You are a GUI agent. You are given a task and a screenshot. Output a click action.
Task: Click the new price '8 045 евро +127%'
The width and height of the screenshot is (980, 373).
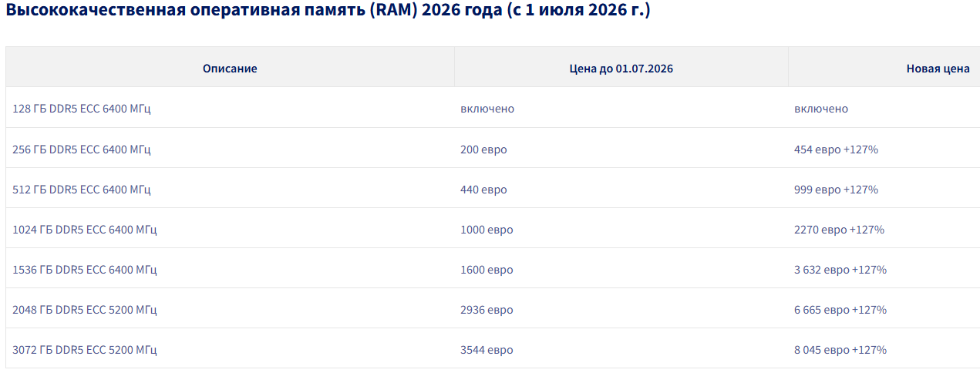click(840, 349)
